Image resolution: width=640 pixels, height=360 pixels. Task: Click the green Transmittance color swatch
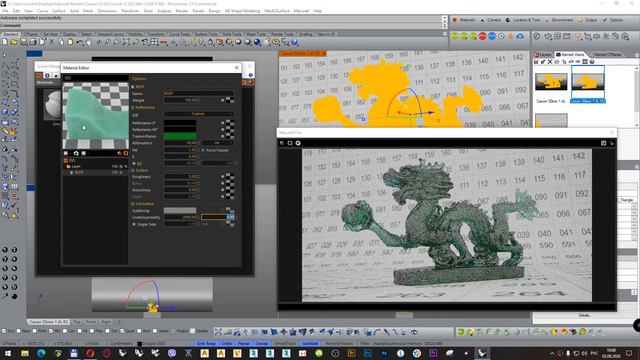pos(180,136)
